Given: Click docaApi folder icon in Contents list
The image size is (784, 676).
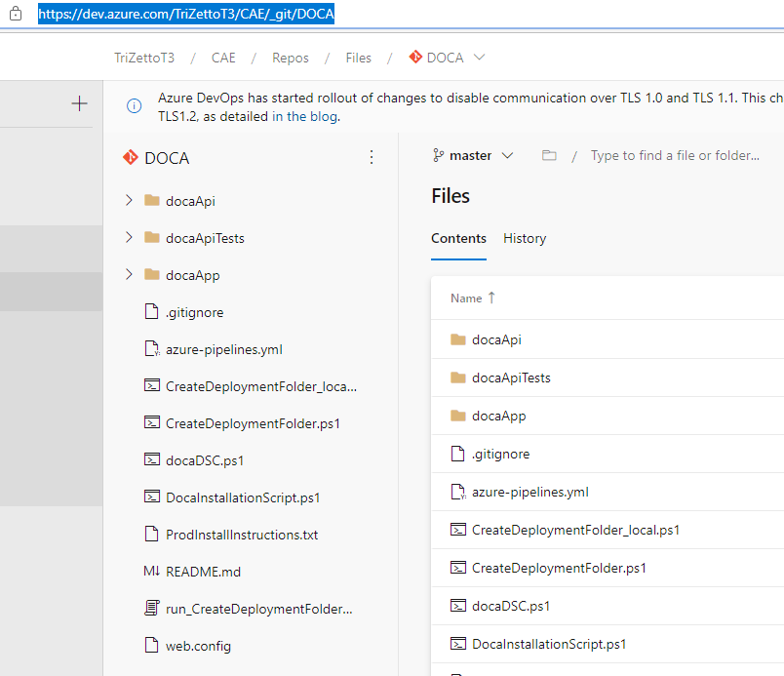Looking at the screenshot, I should pos(458,339).
